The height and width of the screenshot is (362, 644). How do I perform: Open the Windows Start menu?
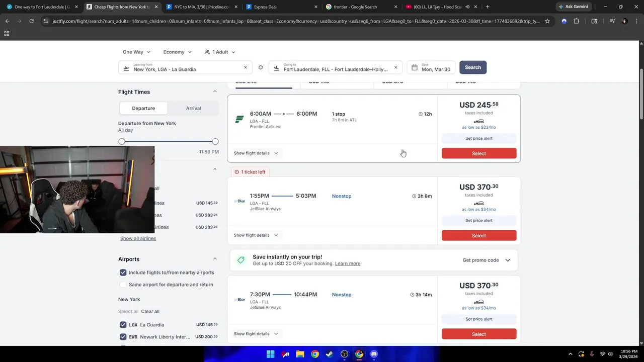pos(270,354)
